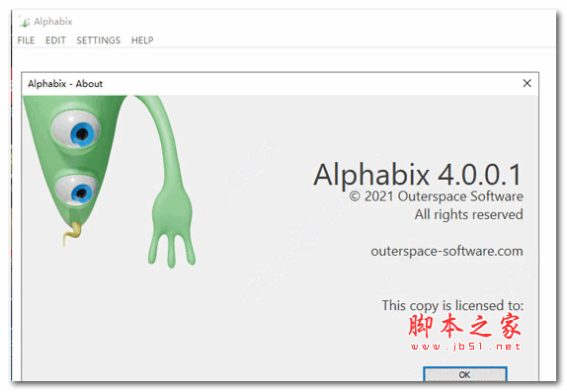Open the HELP menu

click(x=142, y=40)
